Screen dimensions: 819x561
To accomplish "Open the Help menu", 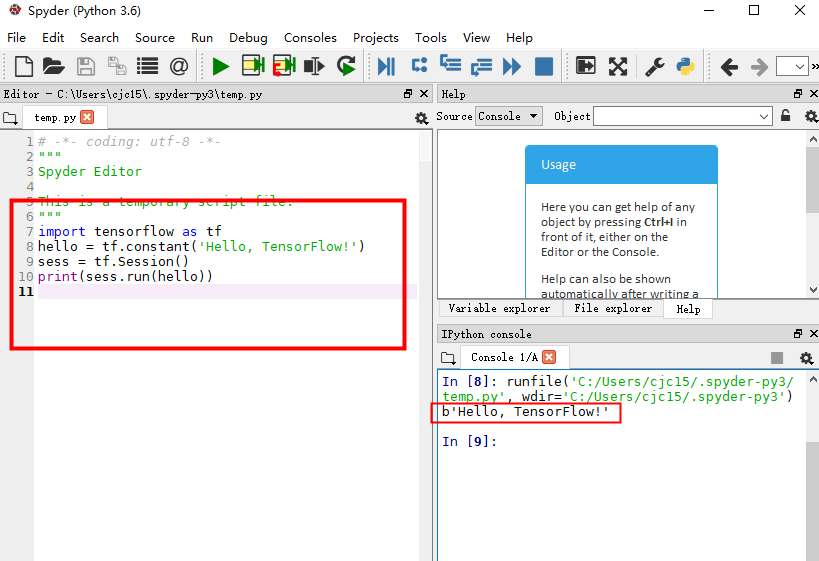I will [519, 38].
